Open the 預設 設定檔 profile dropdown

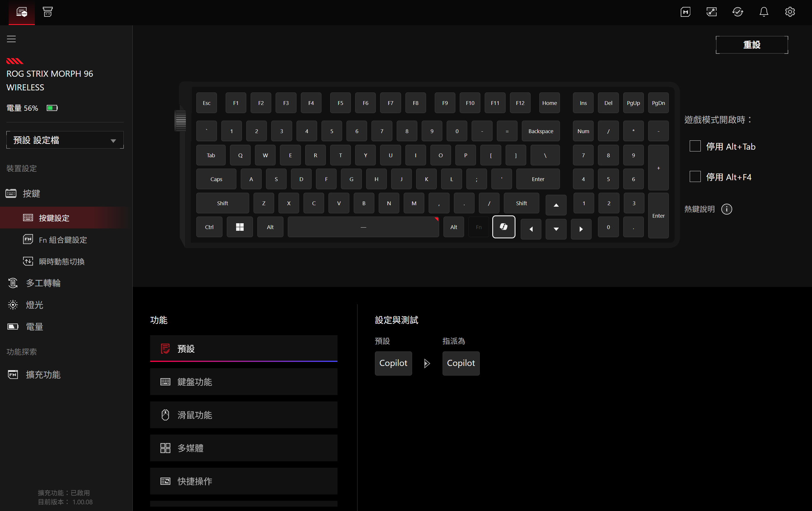click(65, 140)
